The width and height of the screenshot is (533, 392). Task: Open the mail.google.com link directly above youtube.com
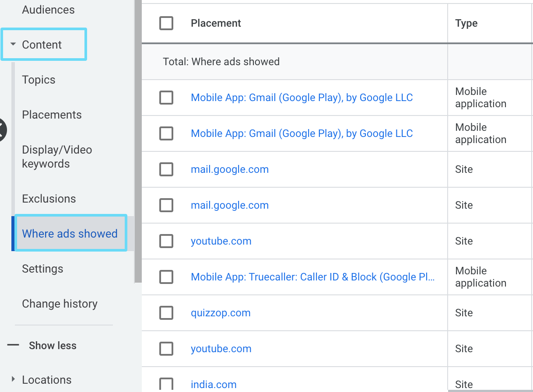tap(230, 205)
